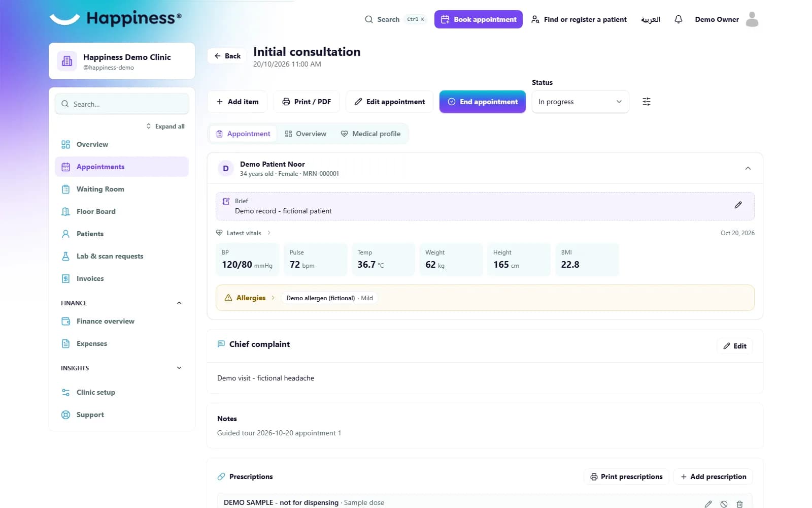The height and width of the screenshot is (508, 812).
Task: Click "DEMO SAMPLE - not for dispensing" text
Action: pos(281,502)
